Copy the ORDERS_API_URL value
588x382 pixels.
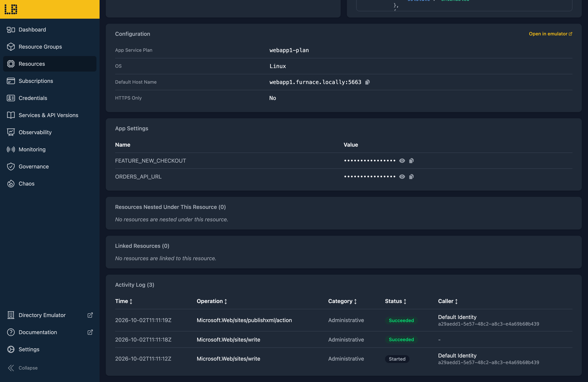pos(411,177)
